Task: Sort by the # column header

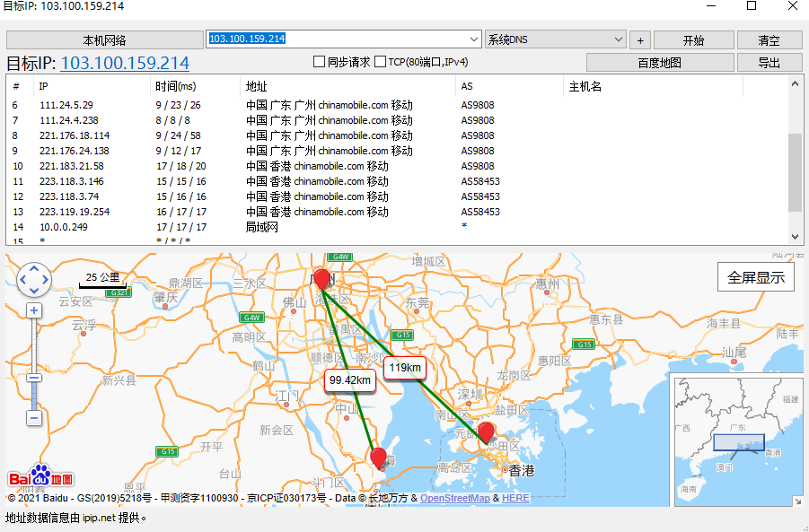Action: pyautogui.click(x=20, y=86)
